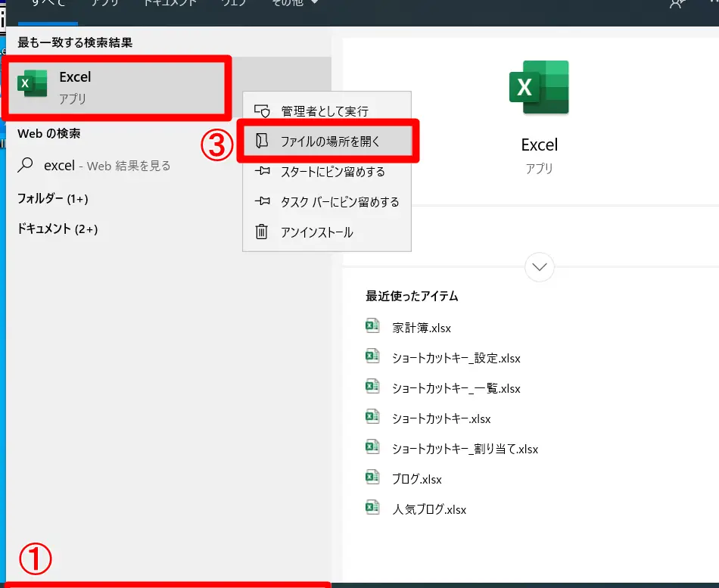Click the pin icon beside タスクバーにピン留めする
Image resolution: width=719 pixels, height=588 pixels.
(x=263, y=202)
